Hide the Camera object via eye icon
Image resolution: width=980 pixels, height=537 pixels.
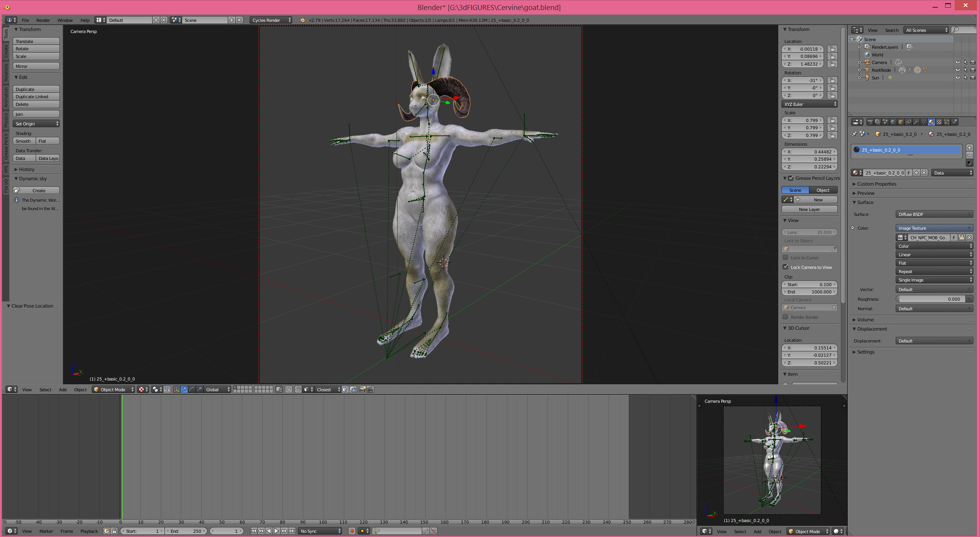coord(957,62)
